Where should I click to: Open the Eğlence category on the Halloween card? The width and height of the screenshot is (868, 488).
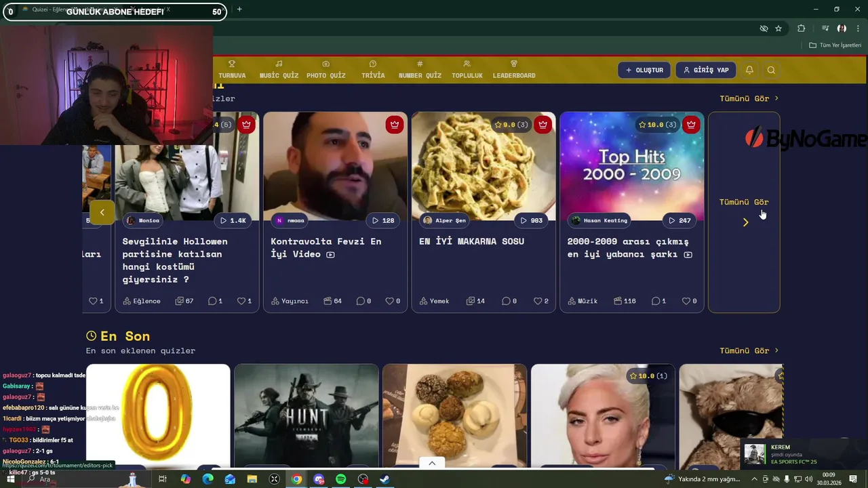[142, 301]
